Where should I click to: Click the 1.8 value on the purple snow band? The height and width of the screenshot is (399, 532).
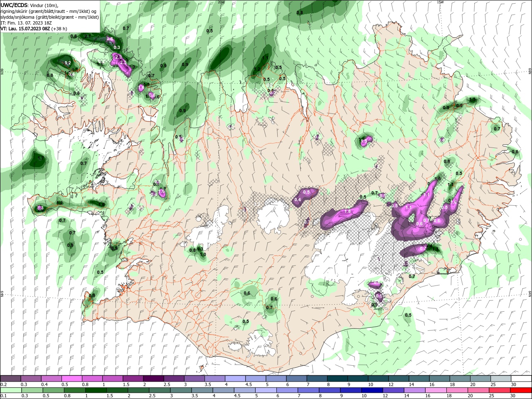(x=348, y=212)
